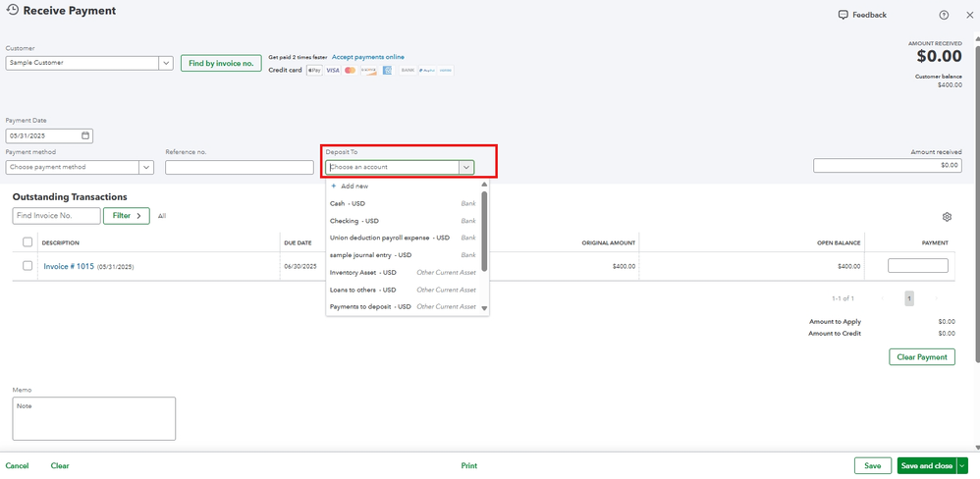Click the plus icon beside Add new
980x479 pixels.
coord(333,186)
